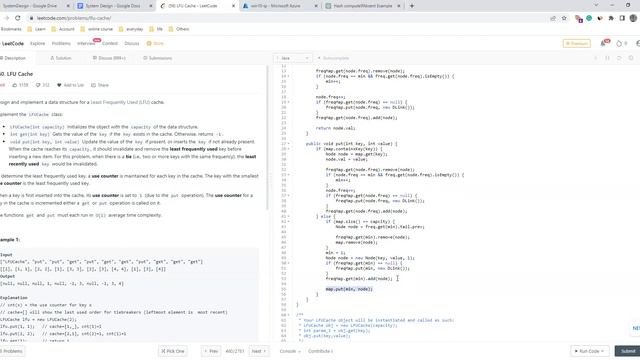Viewport: 640px width, 360px height.
Task: Click the thumbs-up like icon for the problem
Action: [15, 85]
